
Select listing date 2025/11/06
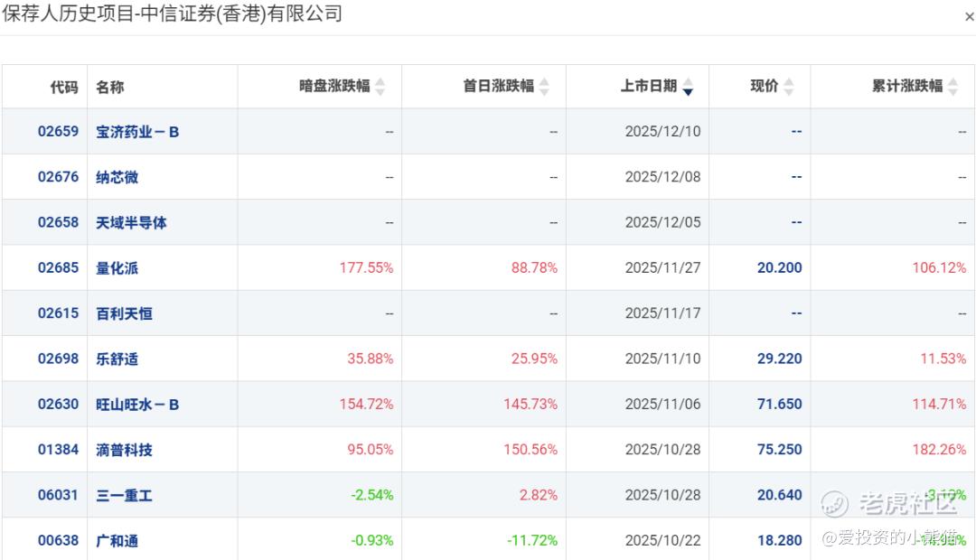pyautogui.click(x=663, y=404)
